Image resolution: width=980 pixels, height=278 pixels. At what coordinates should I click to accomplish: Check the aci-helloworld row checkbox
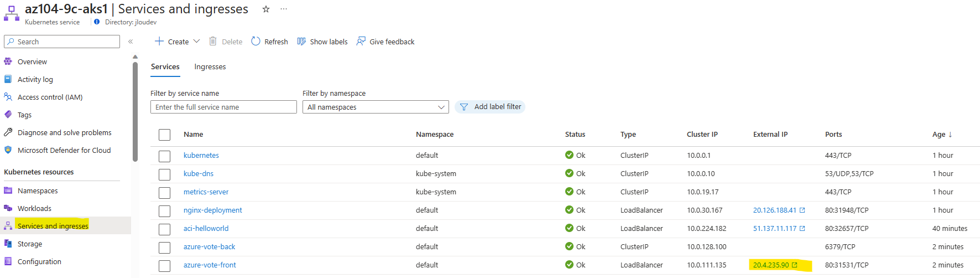(x=164, y=229)
